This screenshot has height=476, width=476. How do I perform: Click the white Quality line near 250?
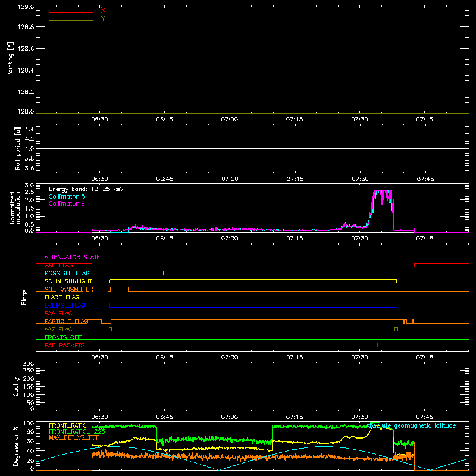(252, 369)
